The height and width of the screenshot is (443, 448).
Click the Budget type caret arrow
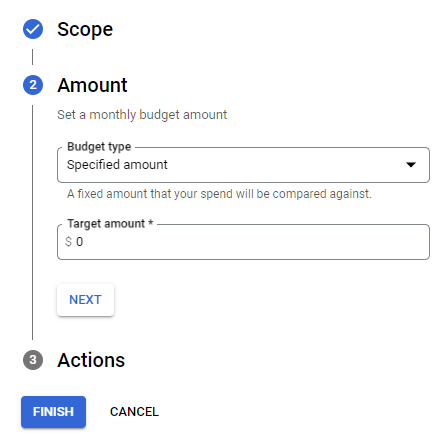pos(411,165)
